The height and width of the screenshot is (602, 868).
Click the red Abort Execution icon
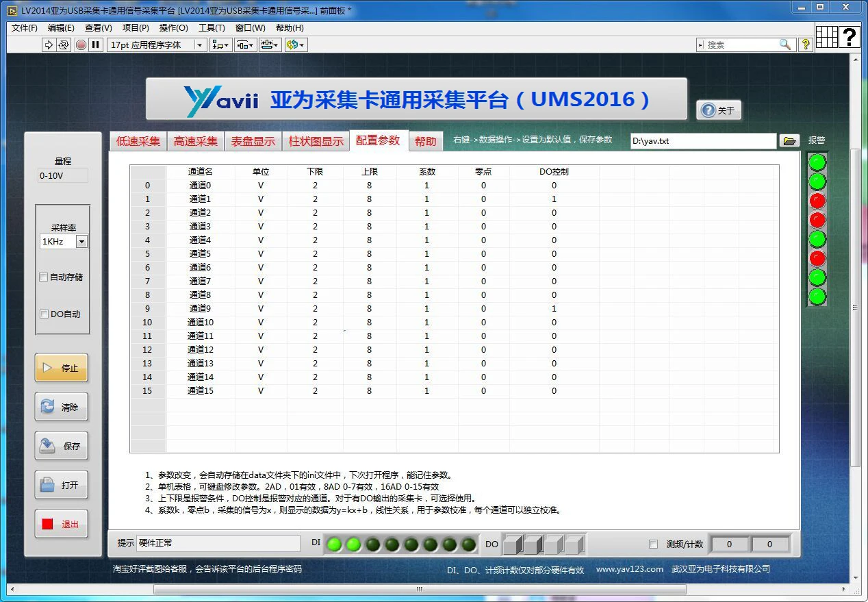81,45
